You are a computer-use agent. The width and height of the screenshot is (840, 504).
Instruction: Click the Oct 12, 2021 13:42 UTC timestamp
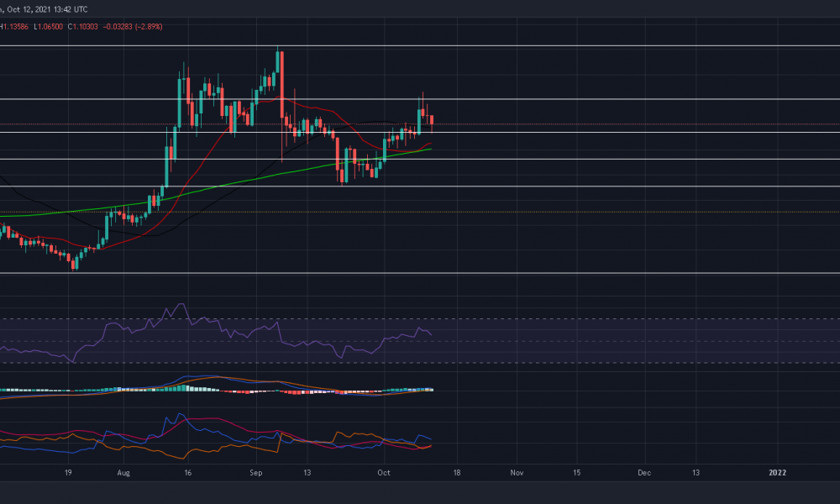click(47, 9)
